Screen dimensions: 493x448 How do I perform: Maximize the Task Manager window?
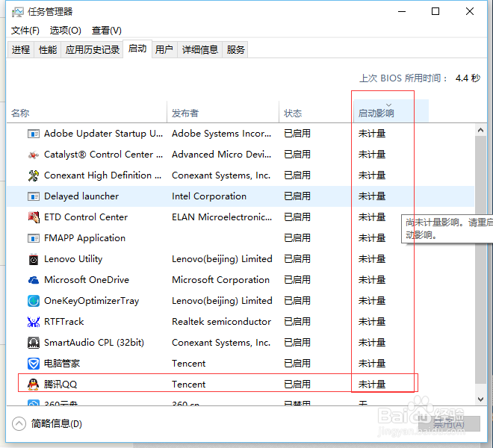(435, 12)
